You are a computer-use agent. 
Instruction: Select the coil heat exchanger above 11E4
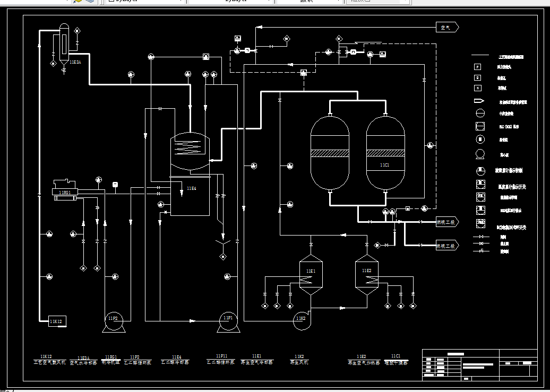pos(190,151)
